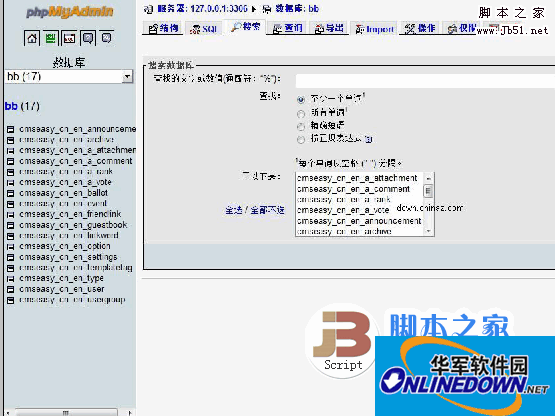Open the phpMyAdmin documentation icon

(x=88, y=38)
